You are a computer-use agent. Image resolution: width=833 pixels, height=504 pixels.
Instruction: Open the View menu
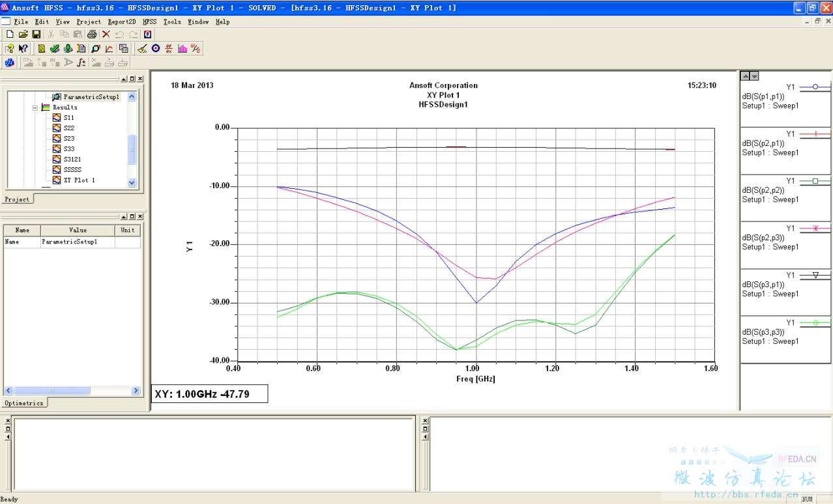63,21
